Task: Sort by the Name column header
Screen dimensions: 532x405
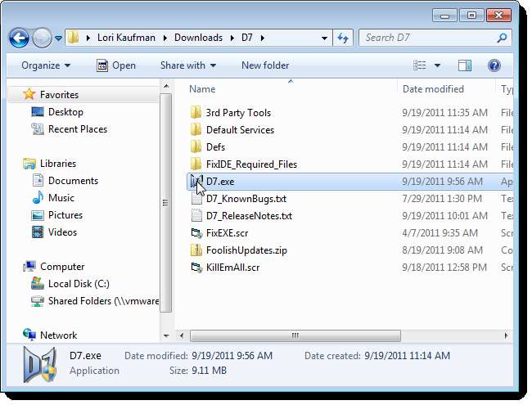Action: point(202,89)
